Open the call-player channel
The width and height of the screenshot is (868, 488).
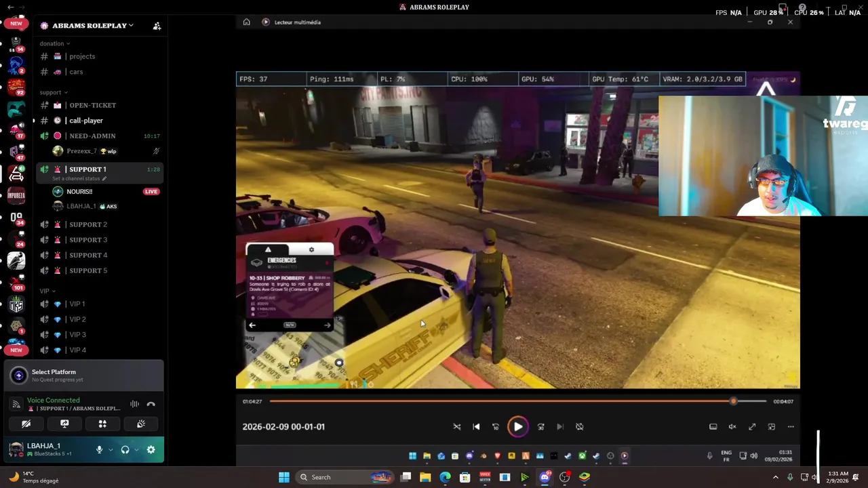point(100,121)
